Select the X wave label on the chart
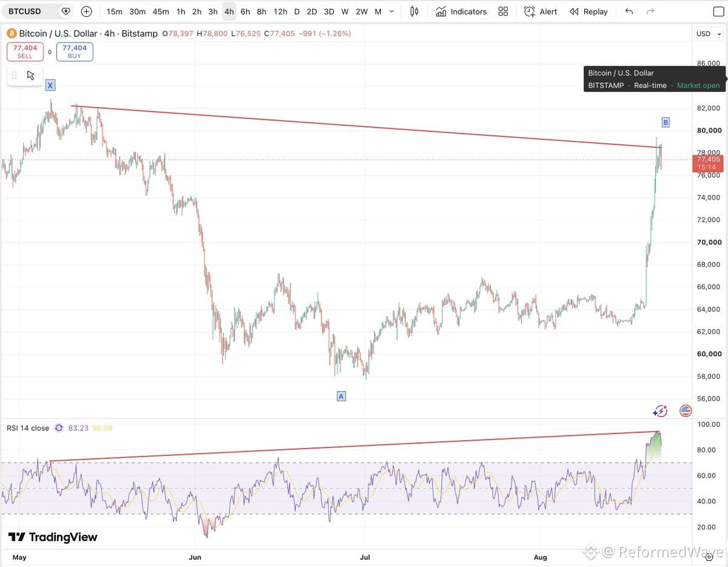This screenshot has height=567, width=728. (x=50, y=85)
